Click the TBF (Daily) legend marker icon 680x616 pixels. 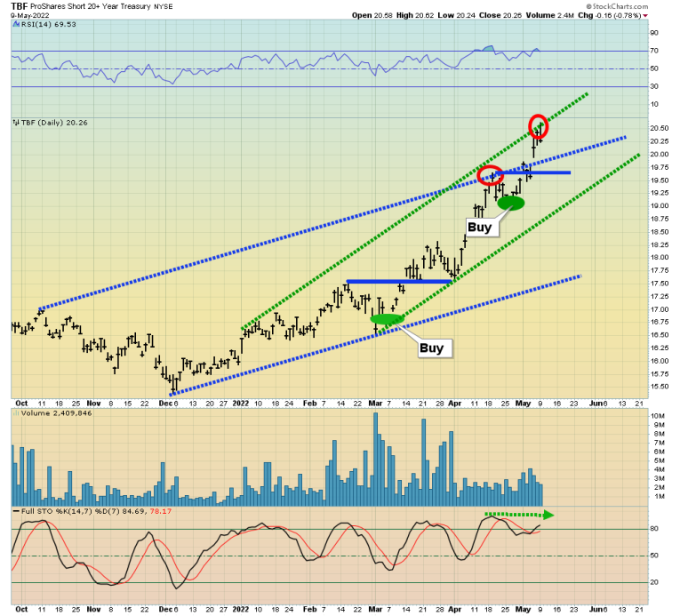pyautogui.click(x=16, y=123)
